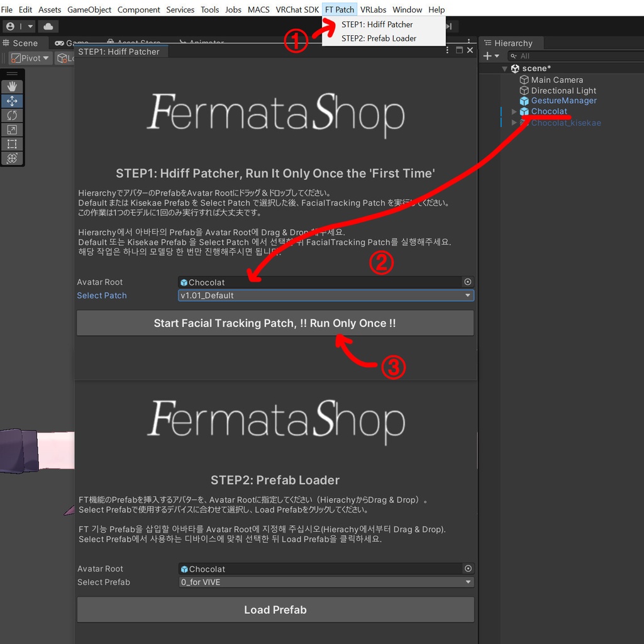644x644 pixels.
Task: Open the VRChat SDK menu
Action: tap(297, 9)
